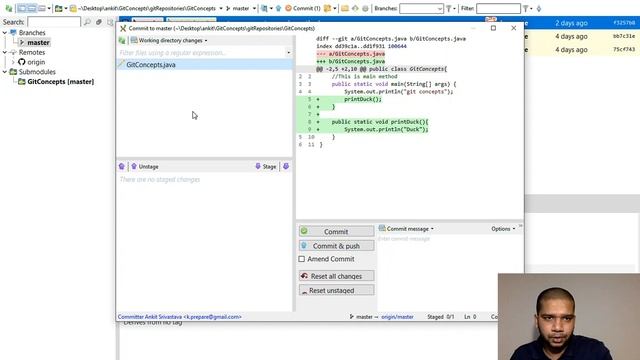Maximize the Commit to master dialog
Screen dimensions: 640x360
pos(493,28)
